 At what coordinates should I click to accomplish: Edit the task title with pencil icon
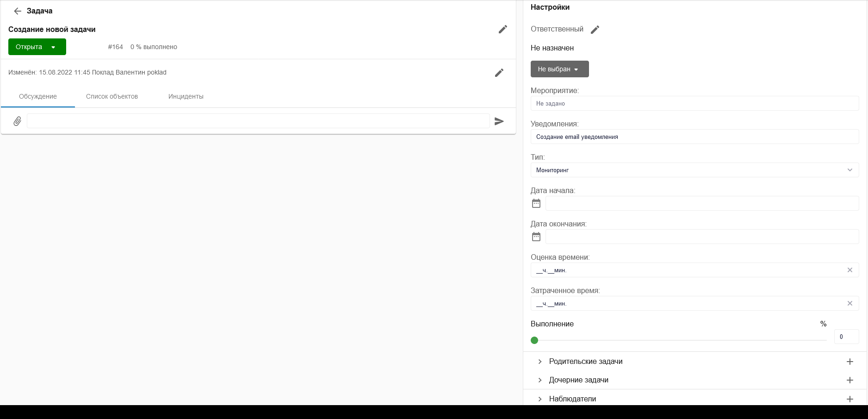coord(502,29)
